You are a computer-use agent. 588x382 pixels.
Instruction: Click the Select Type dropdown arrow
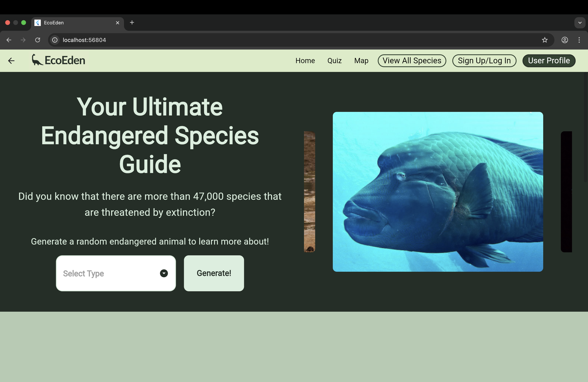(x=164, y=273)
